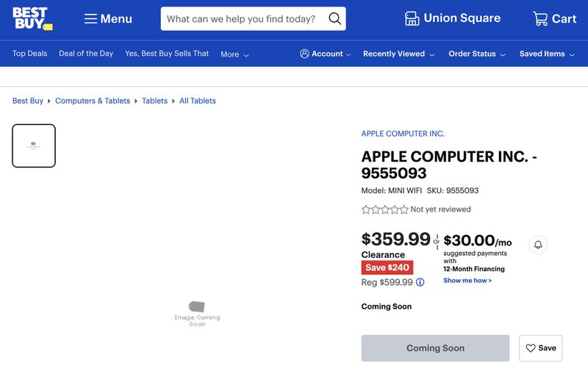The width and height of the screenshot is (588, 374).
Task: Go to Computers & Tablets breadcrumb
Action: 93,101
